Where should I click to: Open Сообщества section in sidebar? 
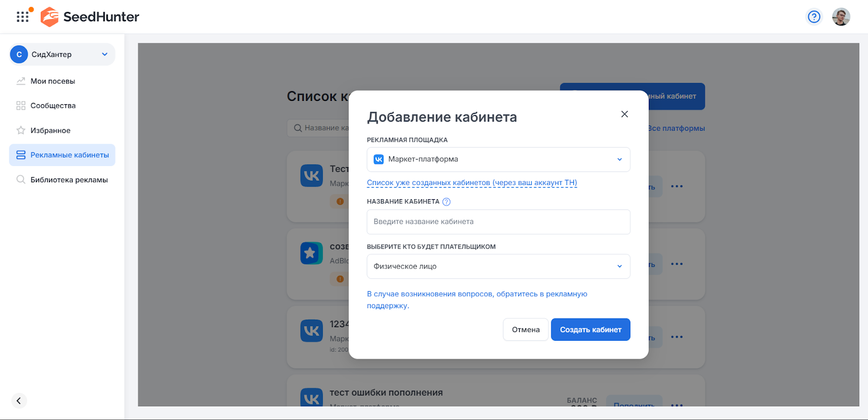pos(53,106)
